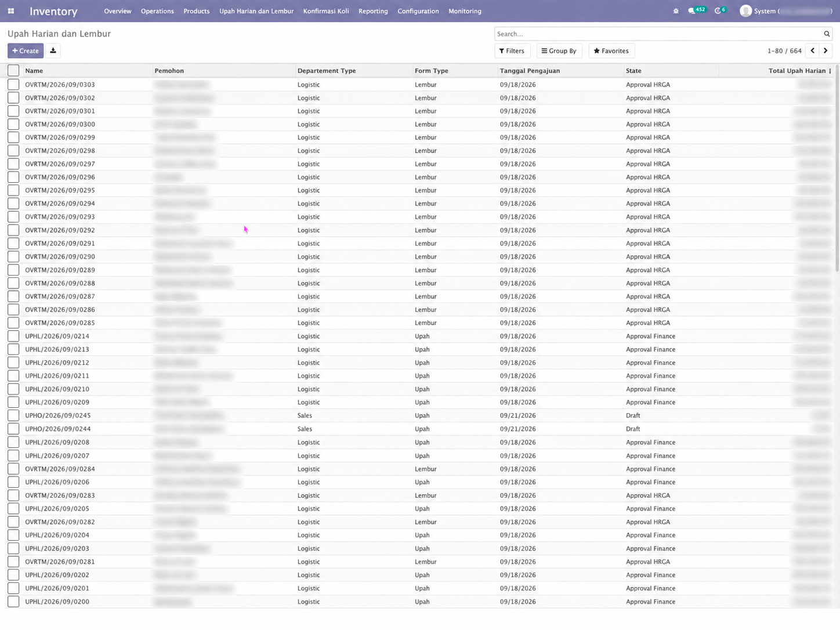Open record OVRTM/2026/09/0292
The image size is (840, 630).
click(60, 230)
